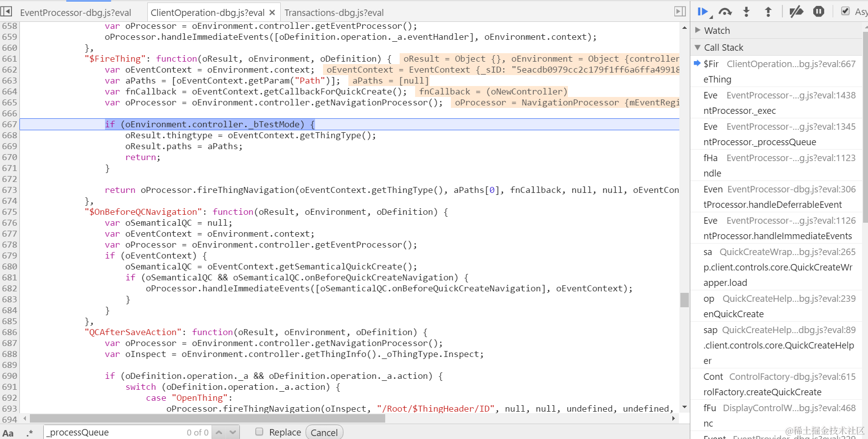Select createQuickCreate call stack frame

coord(776,384)
